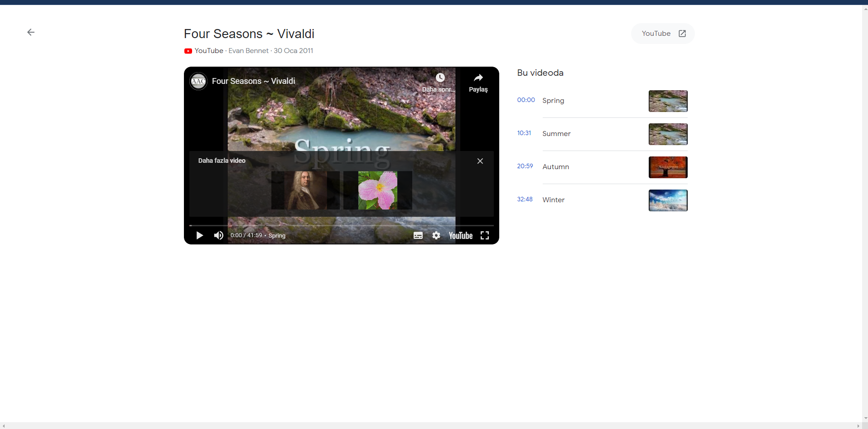The image size is (868, 429).
Task: Click the vertical scrollbar down arrow
Action: coord(865,419)
